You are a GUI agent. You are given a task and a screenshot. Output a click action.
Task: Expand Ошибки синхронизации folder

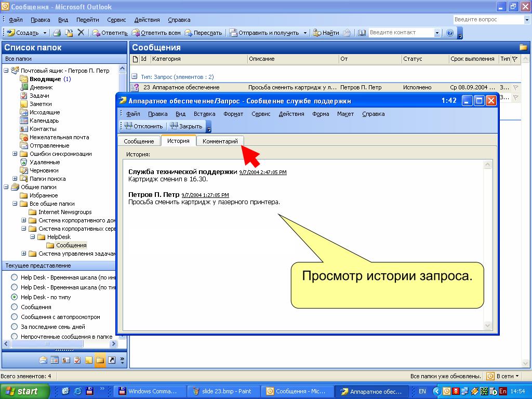(x=15, y=154)
